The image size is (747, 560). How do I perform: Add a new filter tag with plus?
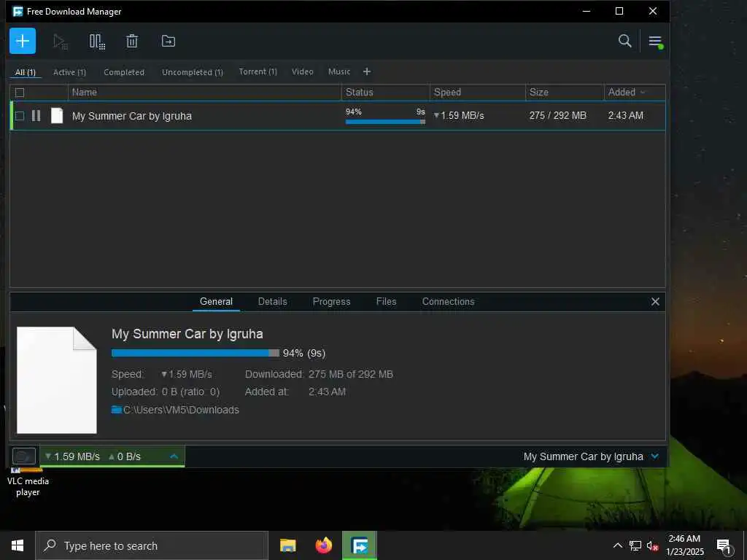(x=367, y=72)
